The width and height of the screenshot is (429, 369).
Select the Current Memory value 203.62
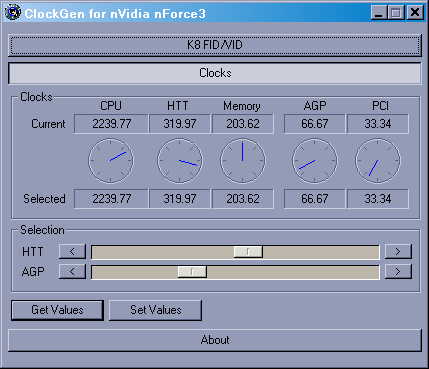[243, 124]
